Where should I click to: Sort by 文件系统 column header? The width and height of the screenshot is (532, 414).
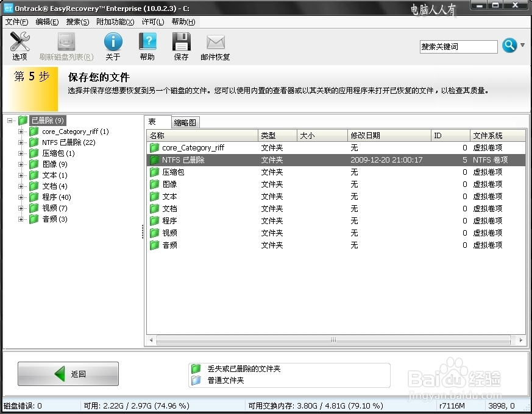click(x=498, y=136)
